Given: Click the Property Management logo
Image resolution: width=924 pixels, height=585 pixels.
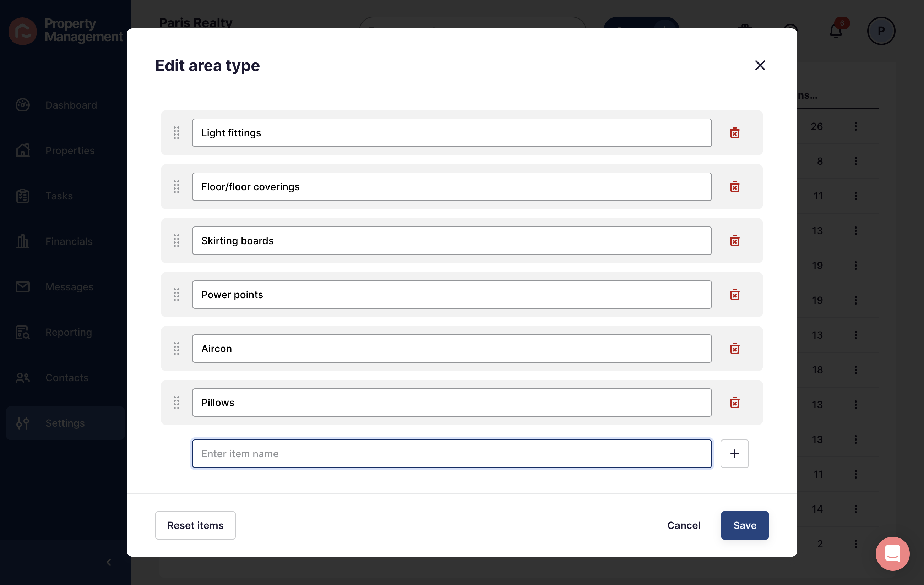Looking at the screenshot, I should 66,31.
